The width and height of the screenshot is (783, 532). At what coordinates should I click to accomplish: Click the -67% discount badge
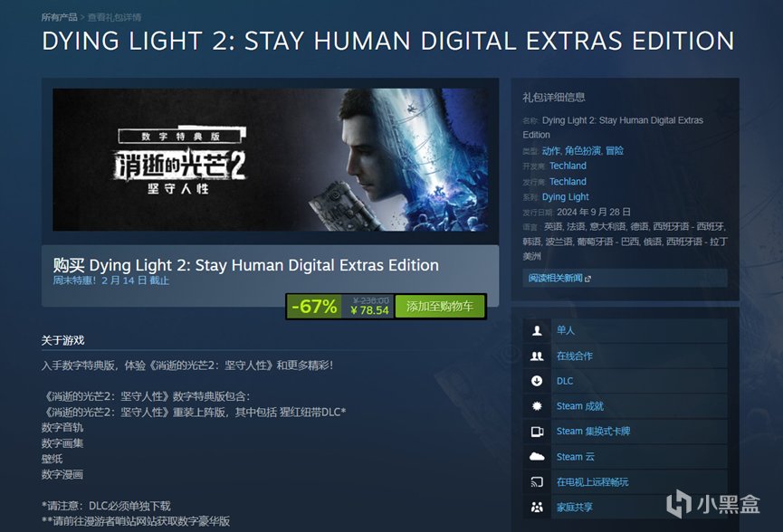314,307
